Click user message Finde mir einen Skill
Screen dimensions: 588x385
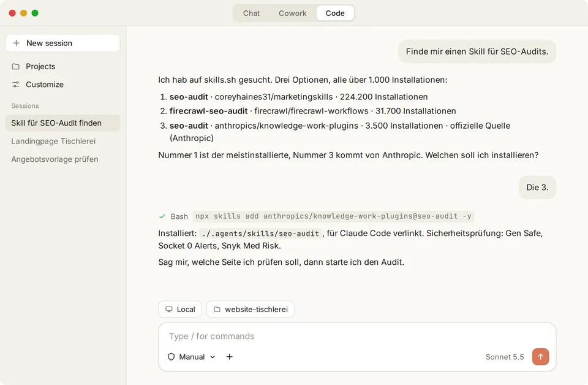pos(477,51)
